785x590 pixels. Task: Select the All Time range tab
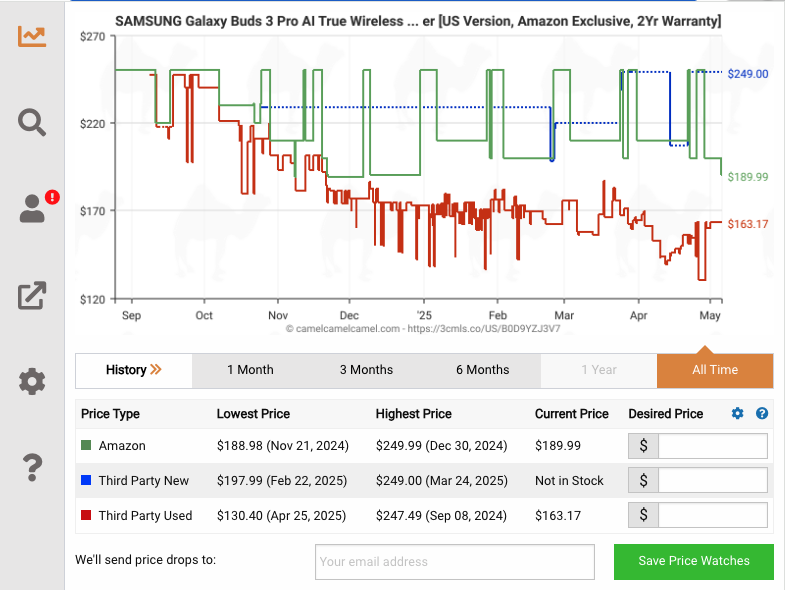(715, 370)
